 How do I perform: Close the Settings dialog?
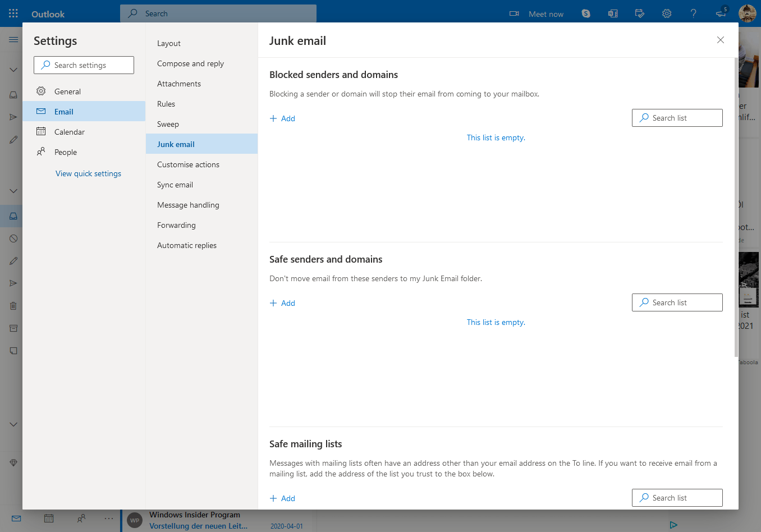(x=721, y=40)
